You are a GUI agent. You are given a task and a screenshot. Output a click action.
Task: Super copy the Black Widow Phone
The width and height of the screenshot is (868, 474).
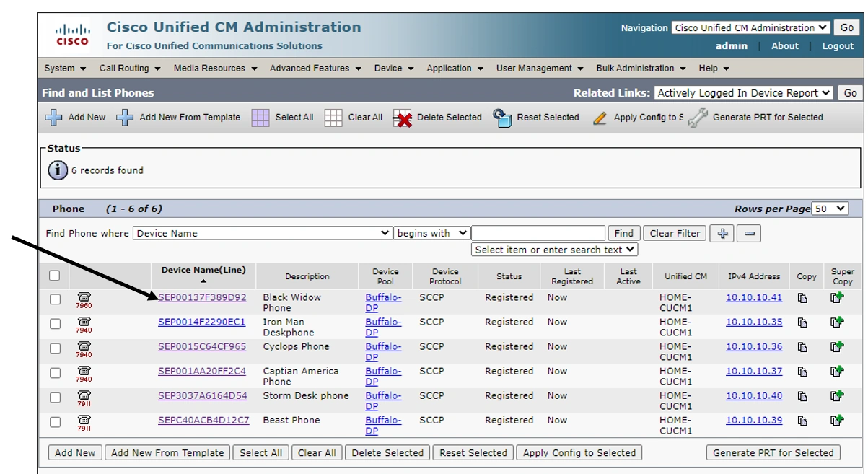(837, 298)
